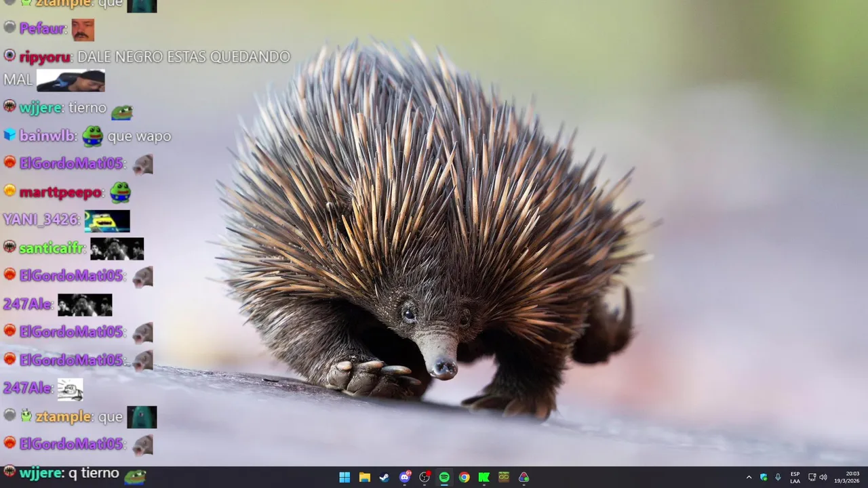Open File Explorer from the taskbar
Image resolution: width=868 pixels, height=488 pixels.
[x=364, y=477]
